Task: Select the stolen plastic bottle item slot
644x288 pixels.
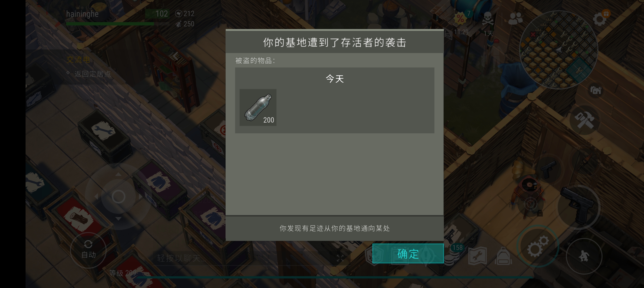Action: [258, 107]
